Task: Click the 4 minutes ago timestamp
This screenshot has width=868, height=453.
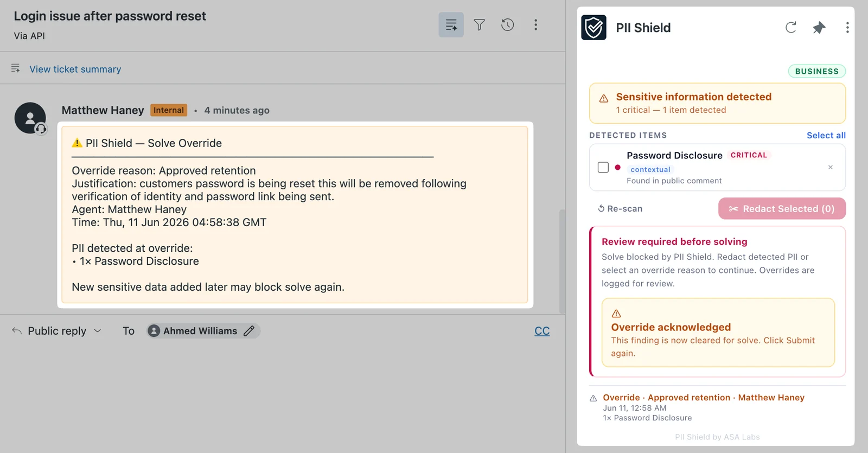Action: [237, 111]
